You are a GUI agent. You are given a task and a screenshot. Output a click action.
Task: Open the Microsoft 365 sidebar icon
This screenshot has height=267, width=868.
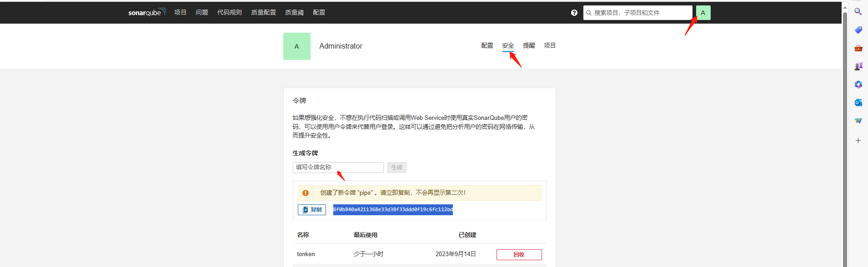pyautogui.click(x=858, y=84)
